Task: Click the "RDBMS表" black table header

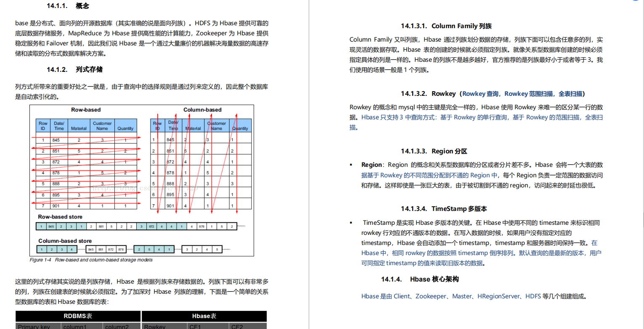Action: coord(78,316)
